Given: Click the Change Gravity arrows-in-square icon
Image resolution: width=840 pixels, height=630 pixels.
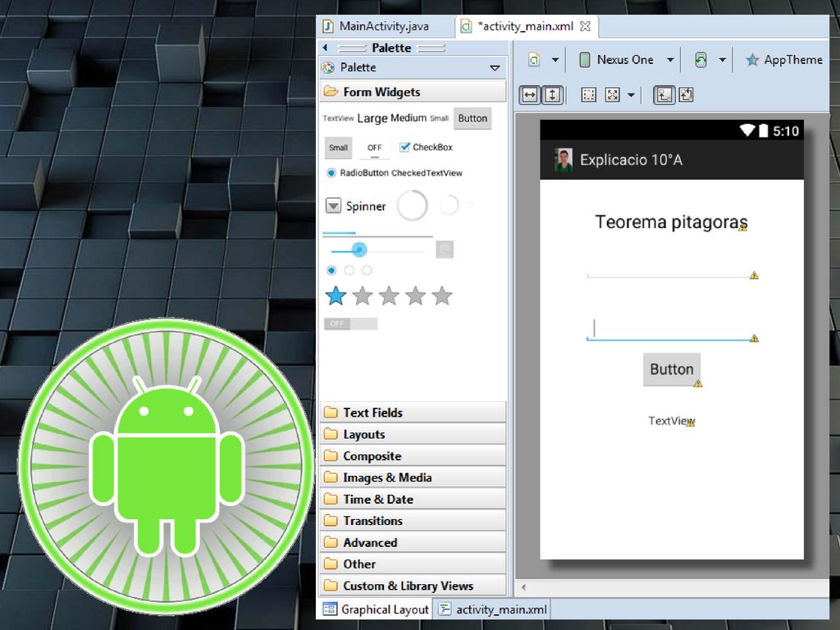Looking at the screenshot, I should (x=612, y=95).
